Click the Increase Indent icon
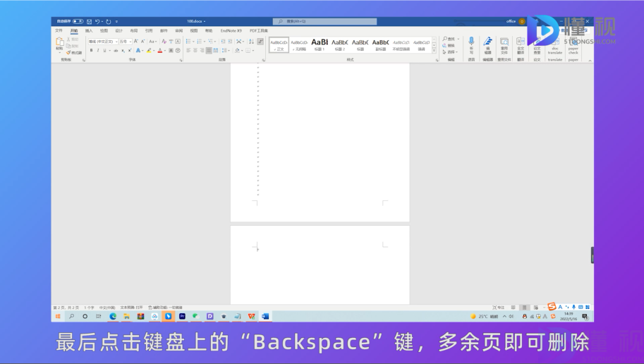Screen dimensions: 644x364 click(x=230, y=42)
